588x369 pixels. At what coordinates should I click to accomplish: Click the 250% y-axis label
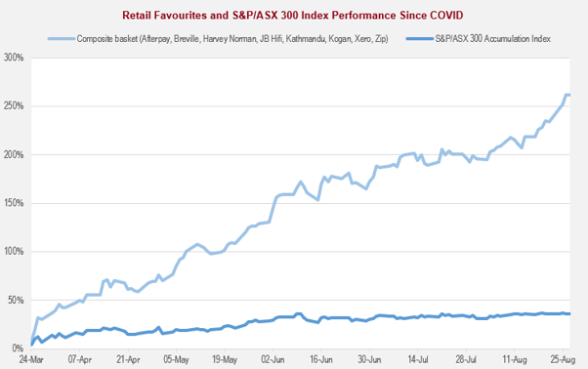click(14, 106)
